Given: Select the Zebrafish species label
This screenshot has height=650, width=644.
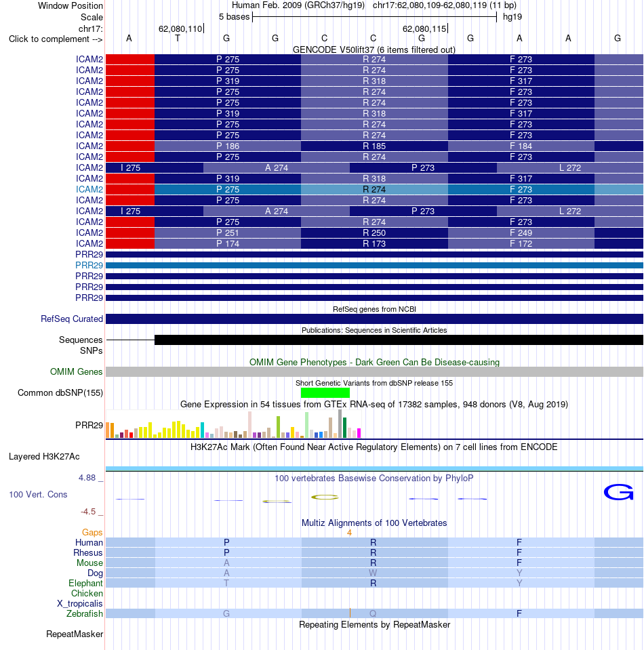Looking at the screenshot, I should (85, 613).
